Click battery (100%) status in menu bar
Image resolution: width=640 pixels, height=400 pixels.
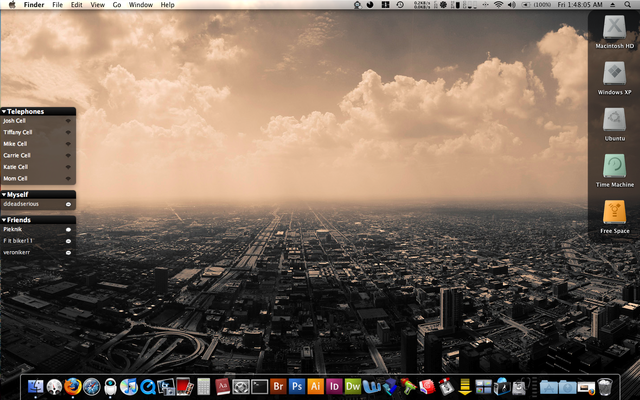[x=536, y=4]
